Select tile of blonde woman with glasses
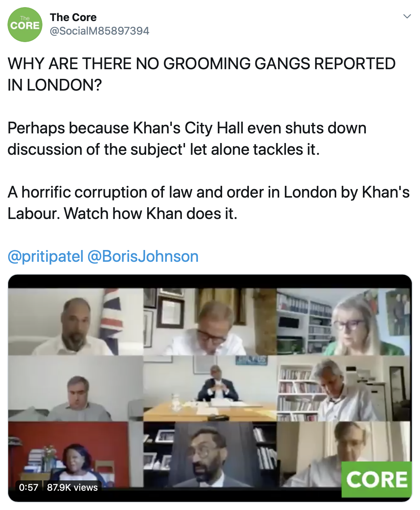 [344, 322]
